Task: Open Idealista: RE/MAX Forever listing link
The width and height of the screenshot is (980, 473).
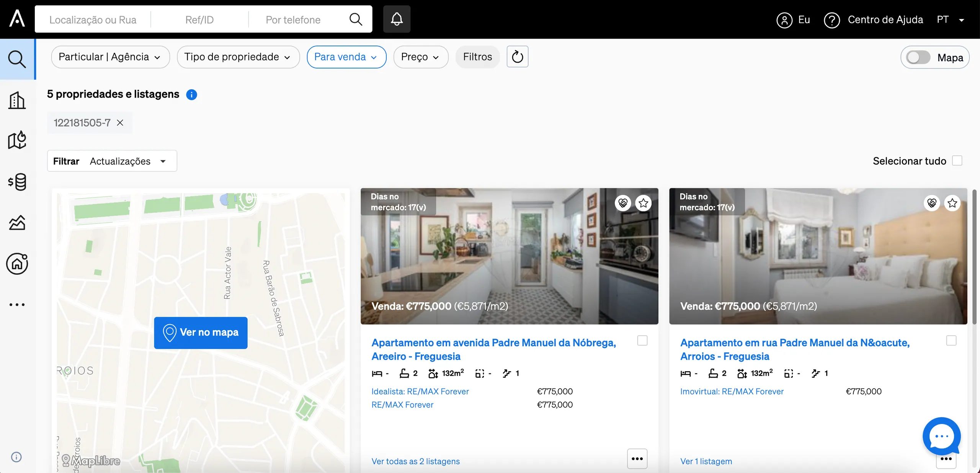Action: (420, 391)
